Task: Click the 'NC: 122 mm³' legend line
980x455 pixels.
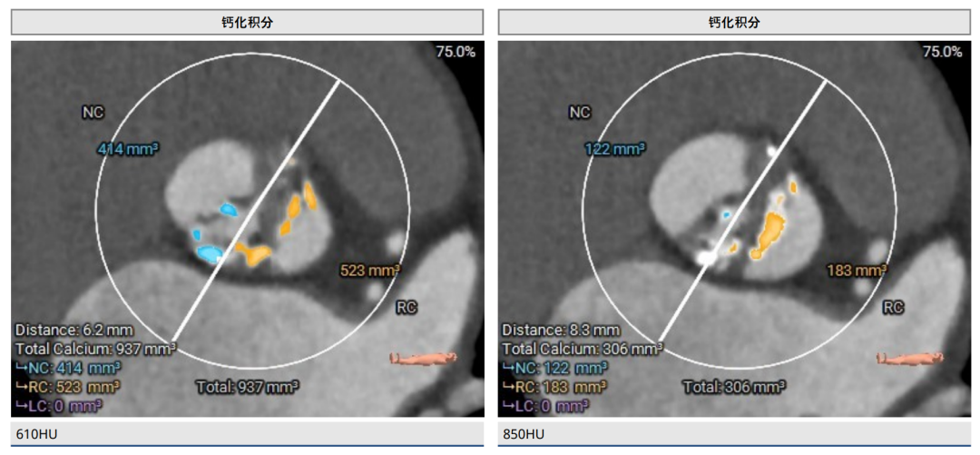Action: tap(554, 368)
